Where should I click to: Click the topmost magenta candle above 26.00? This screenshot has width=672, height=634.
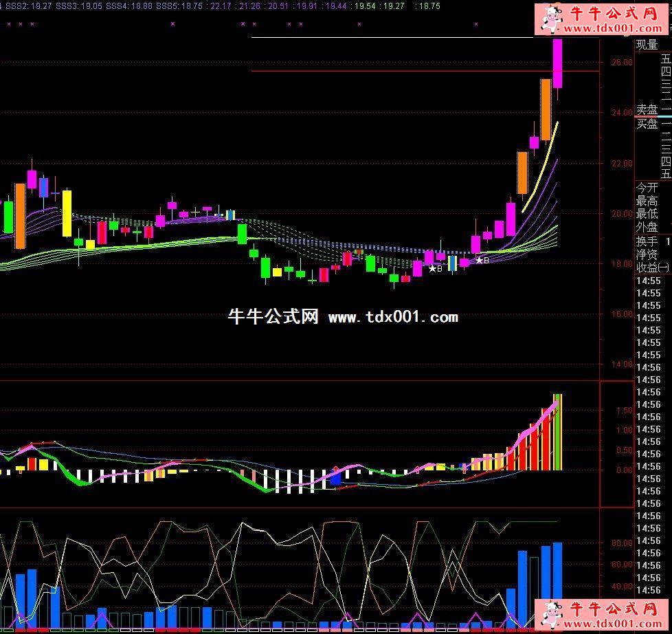[558, 63]
